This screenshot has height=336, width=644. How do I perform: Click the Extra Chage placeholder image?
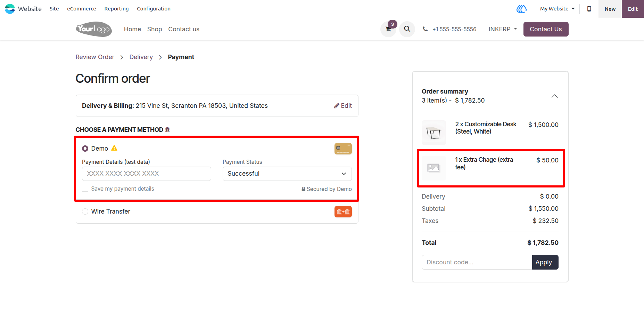point(434,168)
